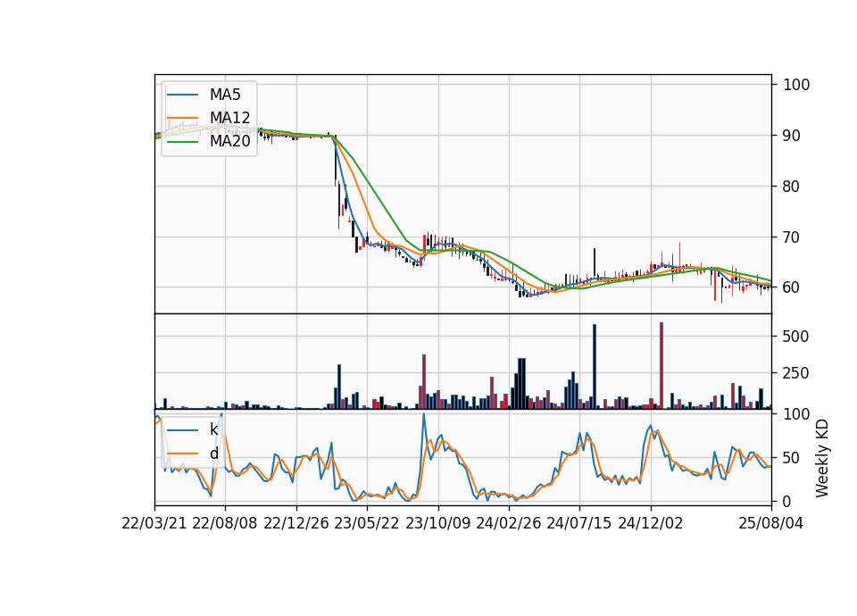Click the price axis value 70

pos(792,237)
